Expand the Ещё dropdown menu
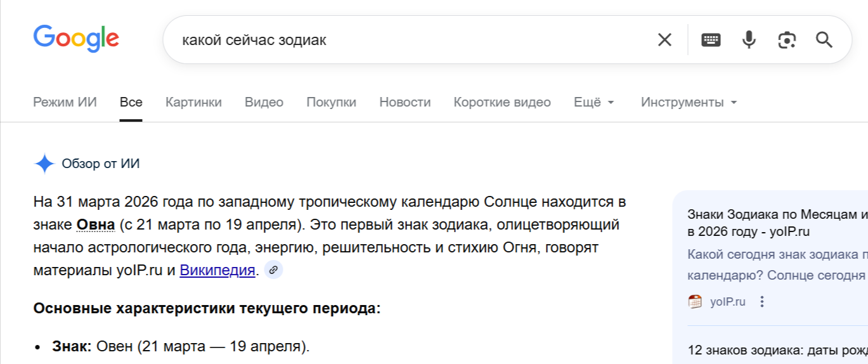 tap(594, 102)
